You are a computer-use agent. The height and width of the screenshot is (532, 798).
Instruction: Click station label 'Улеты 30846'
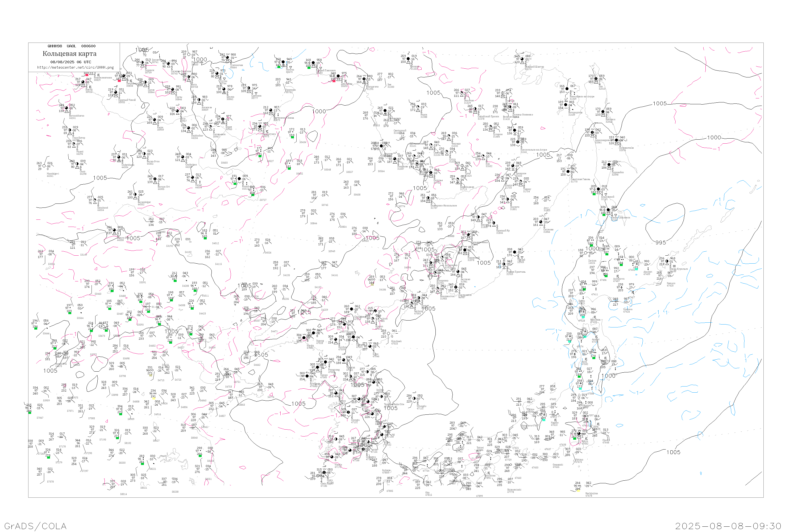pos(178,98)
